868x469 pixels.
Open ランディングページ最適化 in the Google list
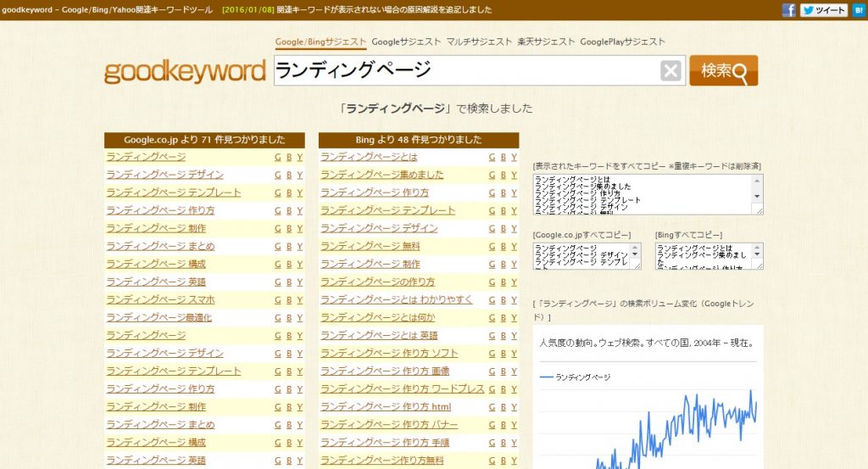tap(159, 317)
